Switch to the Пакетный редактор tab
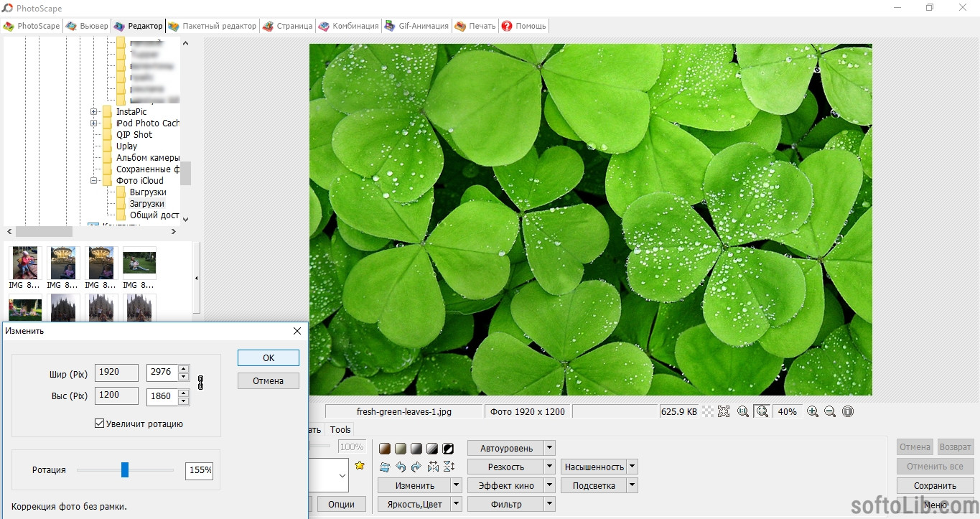980x519 pixels. [212, 26]
